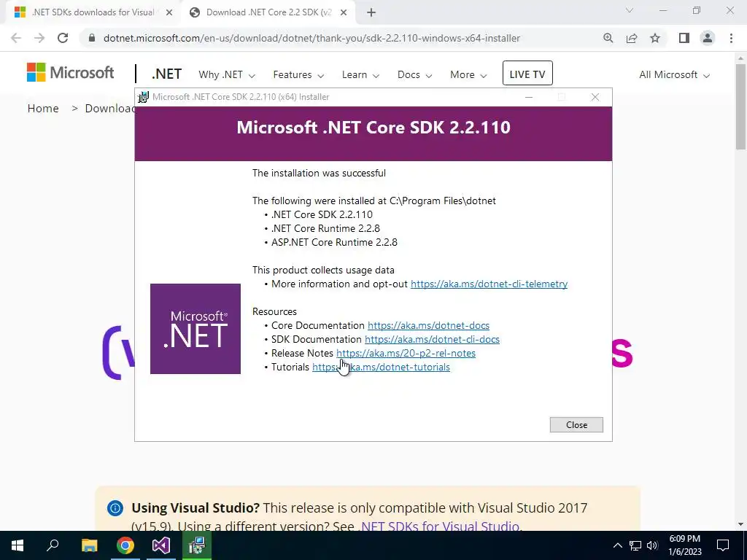This screenshot has width=747, height=560.
Task: Select the Download .NET Core 2.2 SDK tab
Action: point(267,12)
